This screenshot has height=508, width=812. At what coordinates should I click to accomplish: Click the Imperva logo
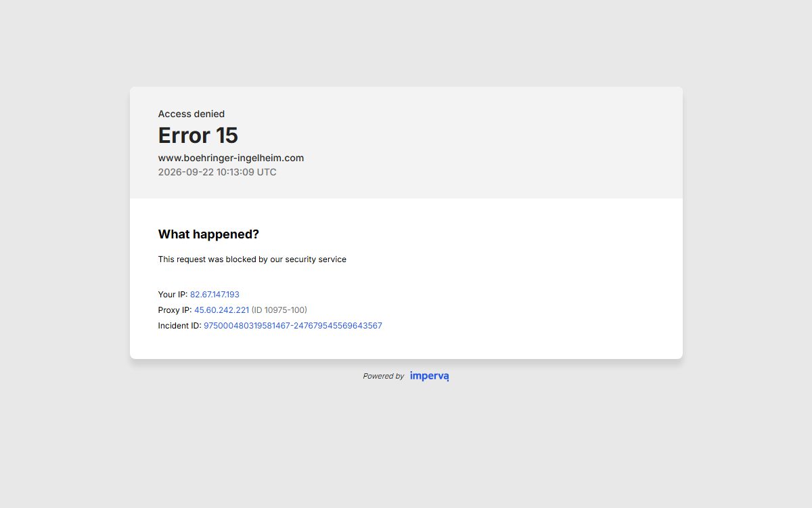[x=429, y=376]
